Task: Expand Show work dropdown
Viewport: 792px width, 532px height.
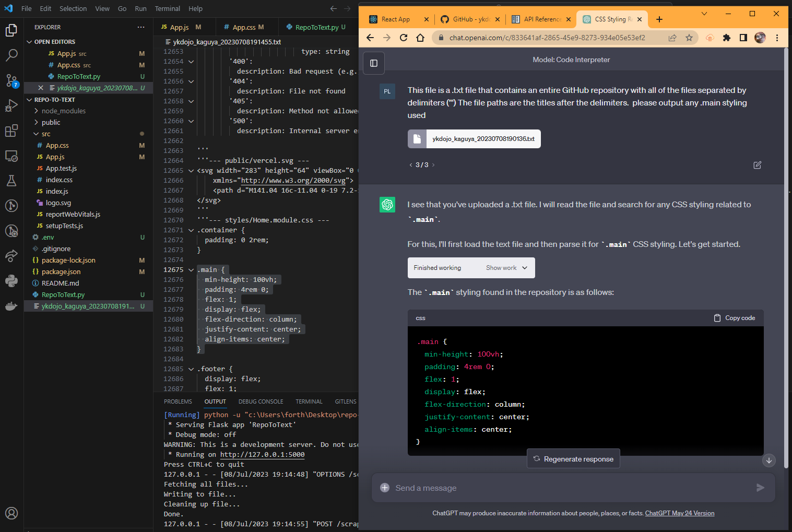Action: [x=507, y=268]
